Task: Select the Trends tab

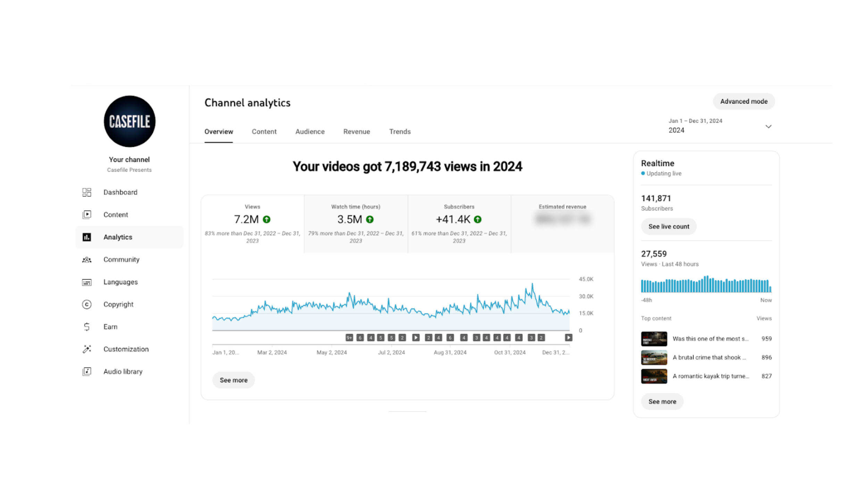Action: [x=400, y=132]
